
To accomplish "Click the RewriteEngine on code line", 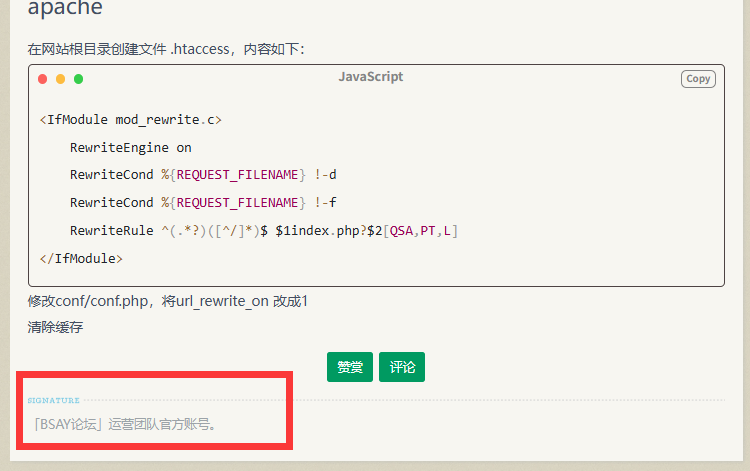I will click(x=130, y=147).
